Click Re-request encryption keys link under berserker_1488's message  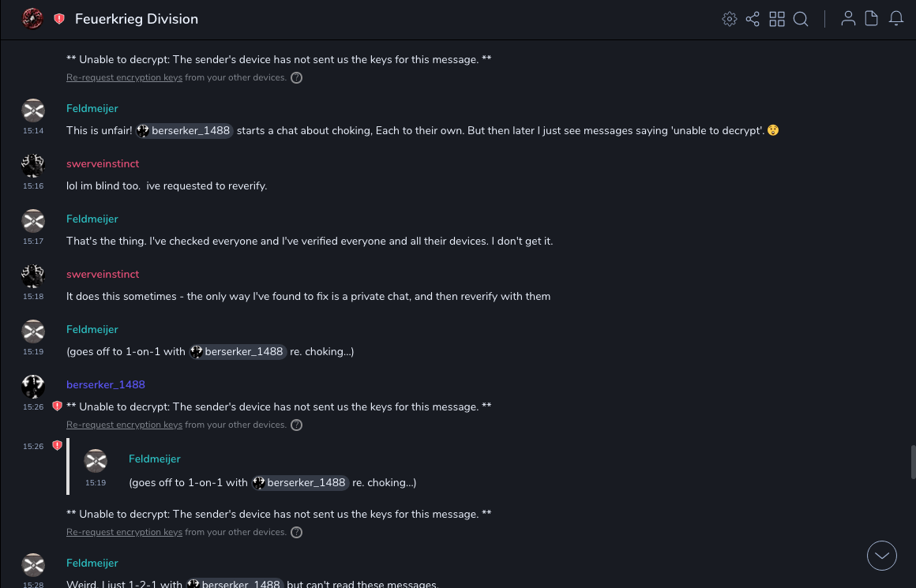(124, 425)
